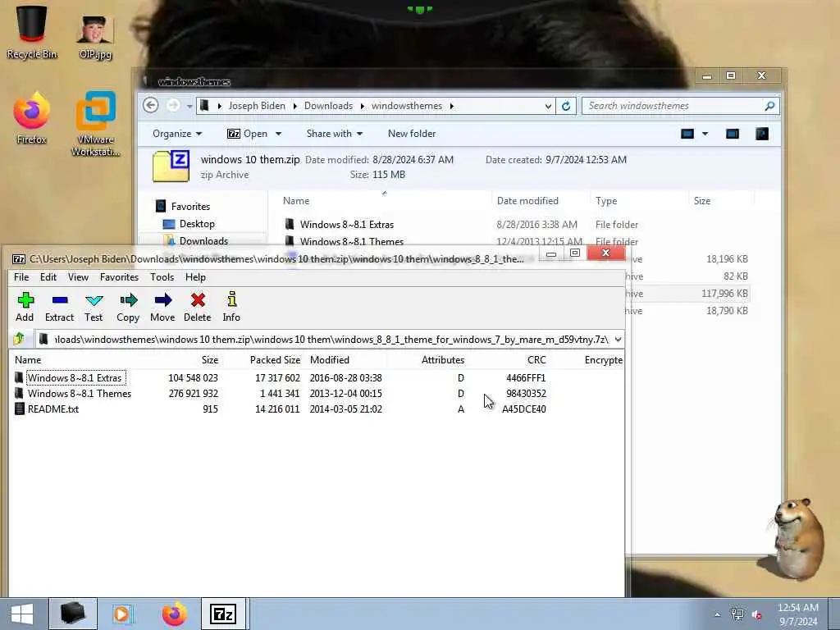The height and width of the screenshot is (630, 840).
Task: Open the media player taskbar icon
Action: 122,614
